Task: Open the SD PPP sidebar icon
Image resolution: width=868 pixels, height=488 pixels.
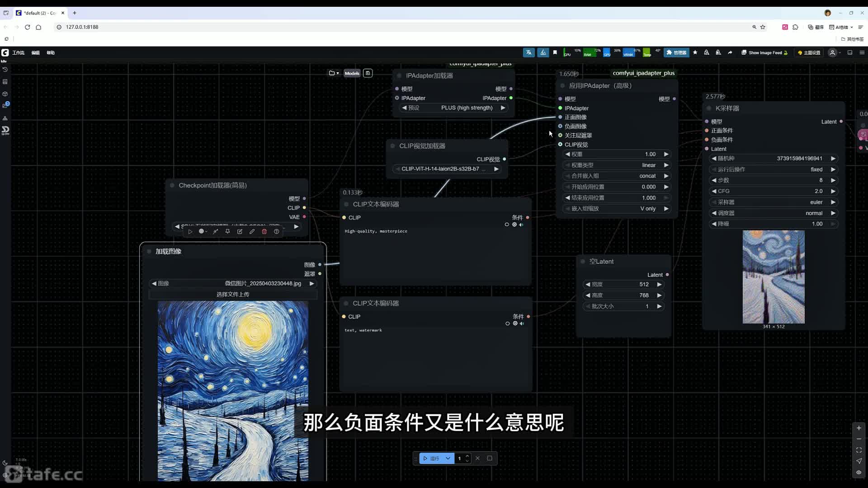Action: (5, 131)
